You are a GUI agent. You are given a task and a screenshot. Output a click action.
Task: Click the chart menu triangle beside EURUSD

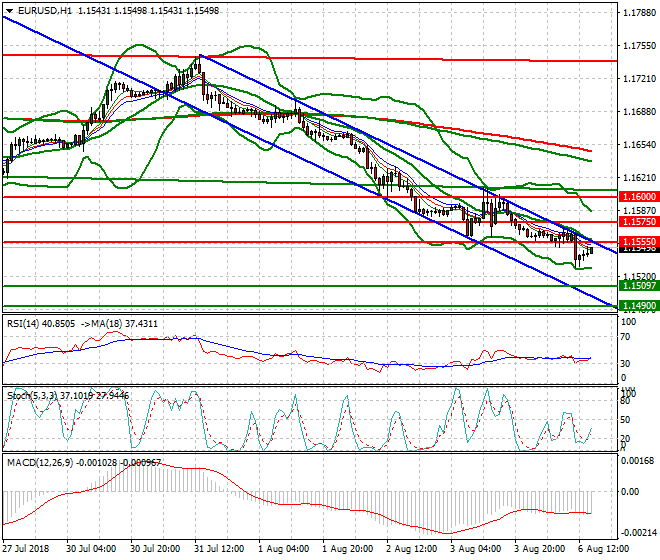click(8, 10)
